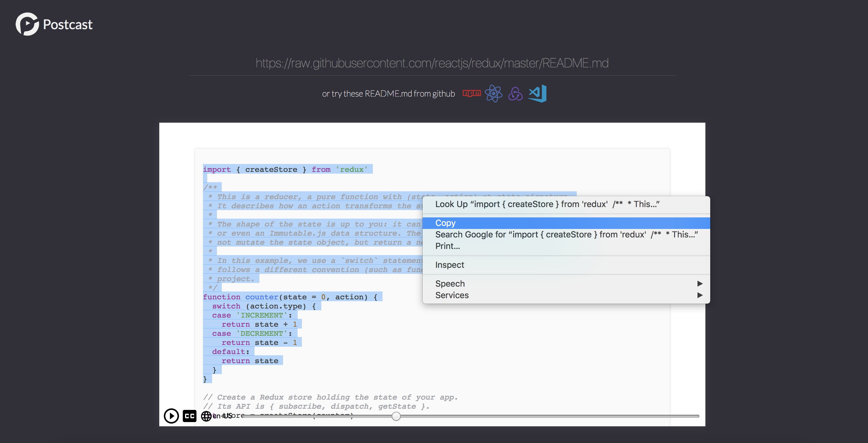
Task: Expand the Services submenu arrow
Action: [x=700, y=295]
